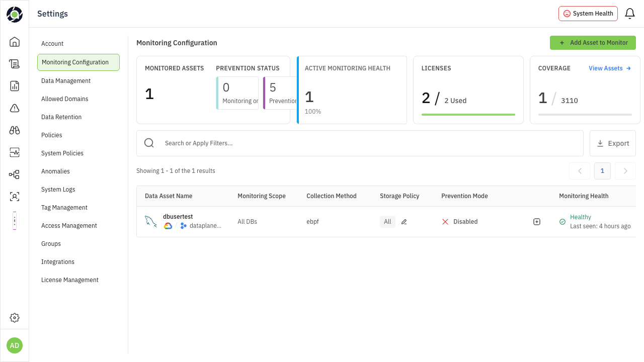This screenshot has height=362, width=644.
Task: Click the settings gear icon in sidebar
Action: coord(15,318)
